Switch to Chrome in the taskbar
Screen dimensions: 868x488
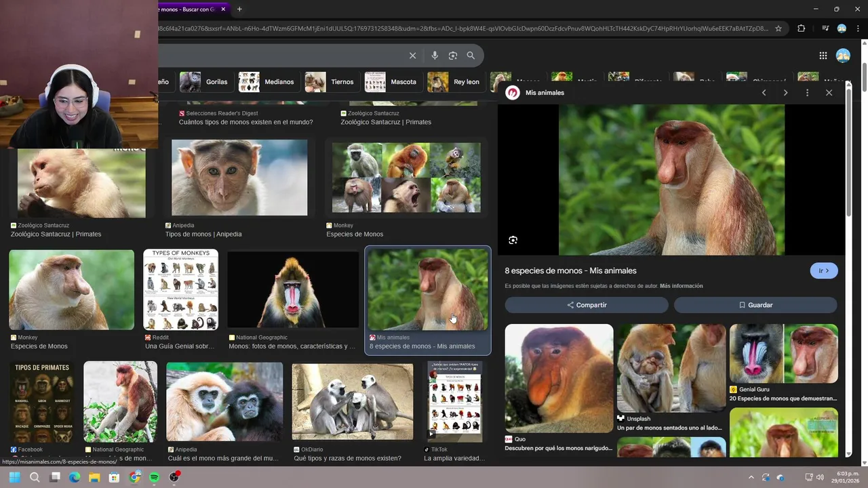134,477
